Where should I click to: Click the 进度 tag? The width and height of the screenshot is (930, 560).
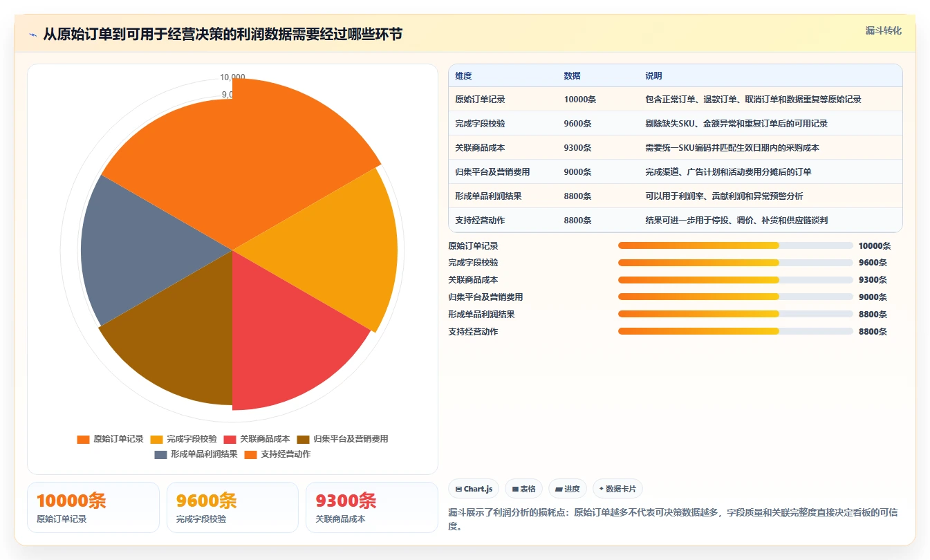568,489
